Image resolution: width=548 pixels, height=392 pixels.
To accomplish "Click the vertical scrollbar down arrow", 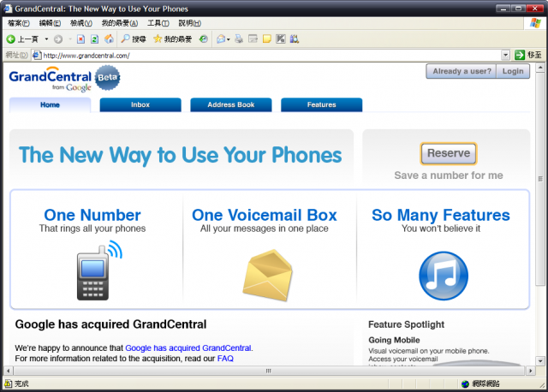I will click(x=540, y=361).
